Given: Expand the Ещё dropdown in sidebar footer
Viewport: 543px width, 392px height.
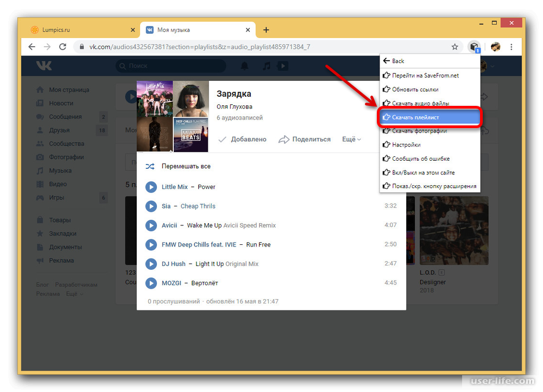Looking at the screenshot, I should (x=74, y=294).
